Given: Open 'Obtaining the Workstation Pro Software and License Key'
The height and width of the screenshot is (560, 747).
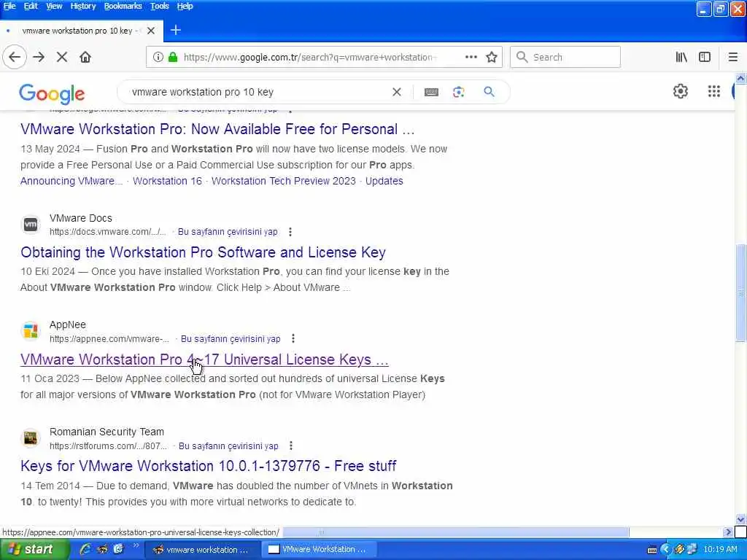Looking at the screenshot, I should click(203, 252).
